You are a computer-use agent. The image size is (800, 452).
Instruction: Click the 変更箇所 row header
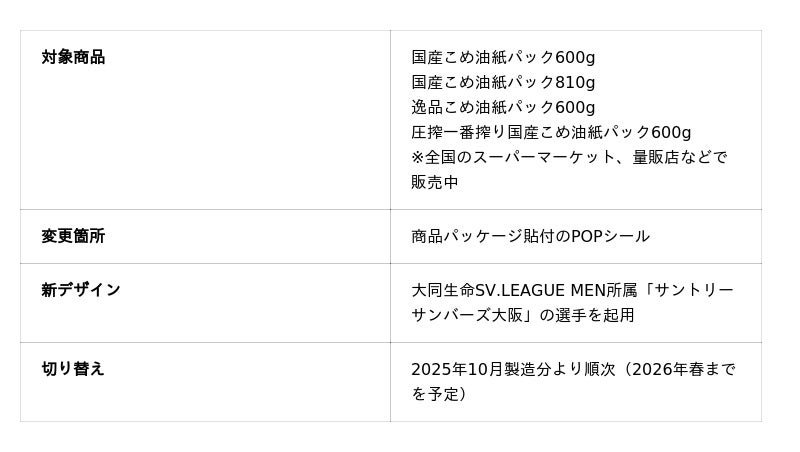73,236
